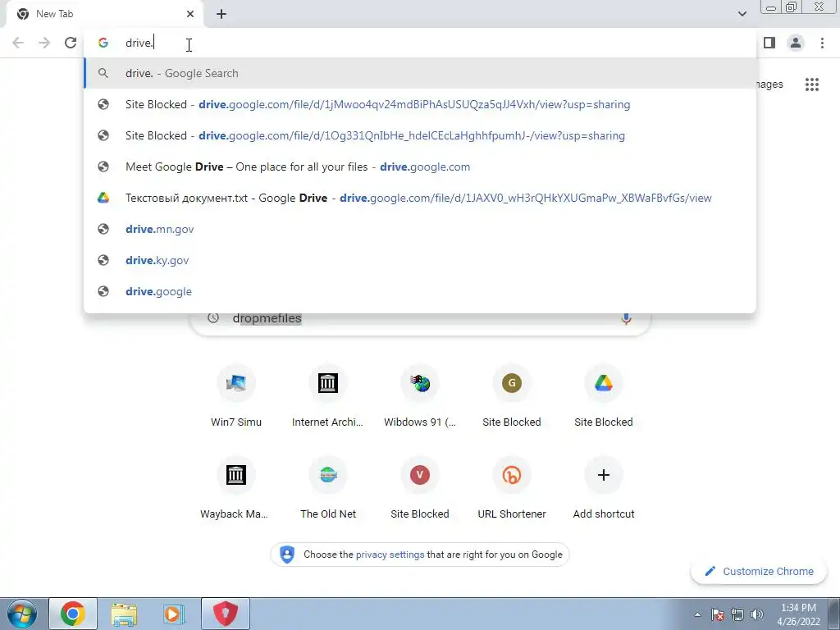Reload the page with the refresh icon
840x630 pixels.
tap(71, 43)
